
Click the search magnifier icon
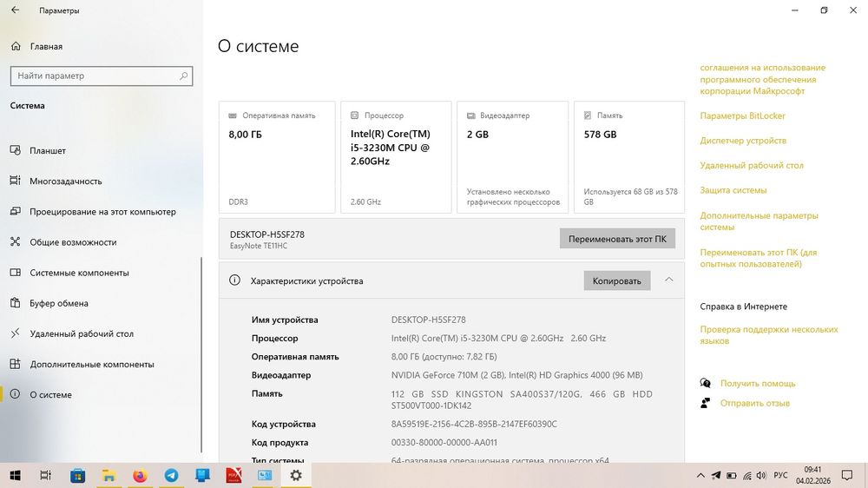click(x=183, y=76)
